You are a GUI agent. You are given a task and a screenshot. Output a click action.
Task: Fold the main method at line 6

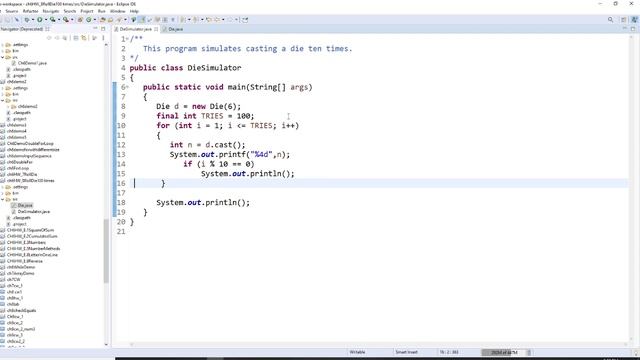[127, 87]
